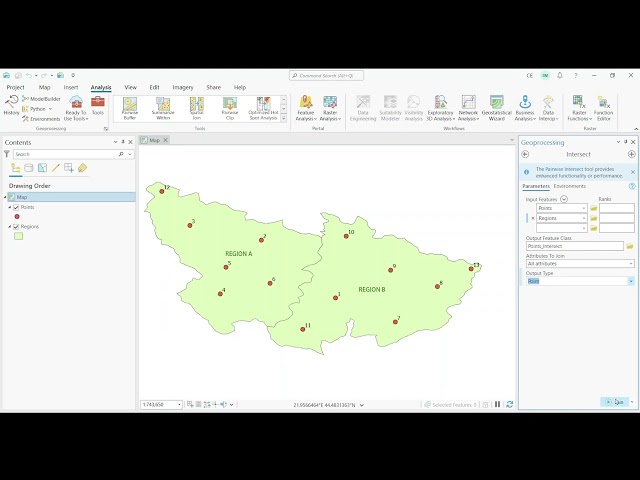Screen dimensions: 640x480
Task: Open Data Interop menu
Action: pyautogui.click(x=548, y=108)
